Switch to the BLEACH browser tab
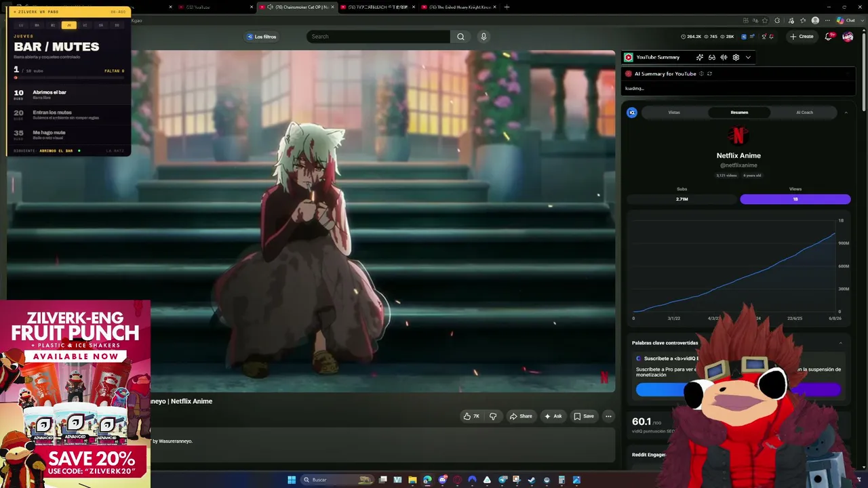The image size is (868, 488). 378,7
